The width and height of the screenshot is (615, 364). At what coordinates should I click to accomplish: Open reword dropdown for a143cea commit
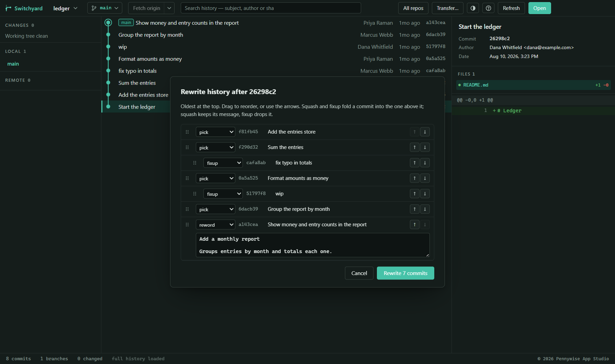pos(215,225)
